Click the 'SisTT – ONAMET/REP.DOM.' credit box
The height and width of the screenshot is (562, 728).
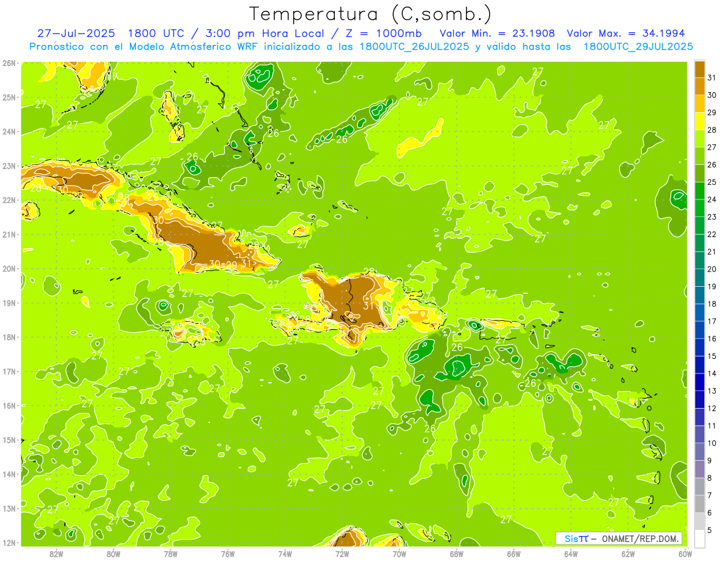tap(619, 538)
